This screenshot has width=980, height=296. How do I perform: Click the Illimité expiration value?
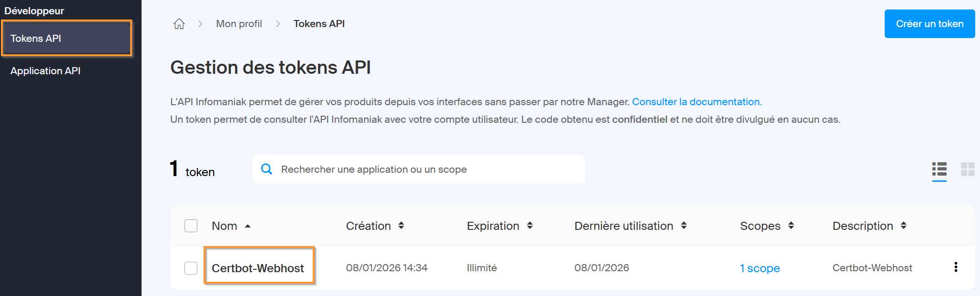click(482, 268)
